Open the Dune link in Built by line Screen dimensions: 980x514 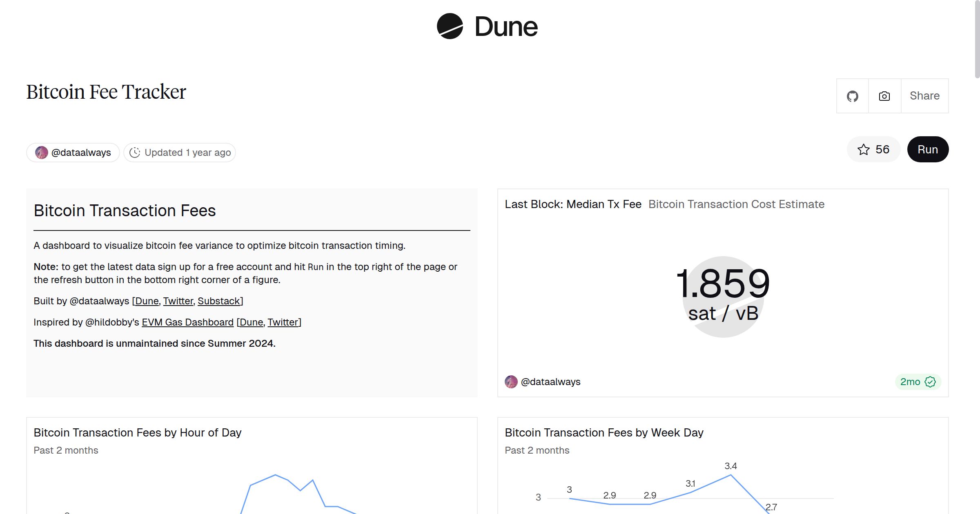pyautogui.click(x=147, y=301)
